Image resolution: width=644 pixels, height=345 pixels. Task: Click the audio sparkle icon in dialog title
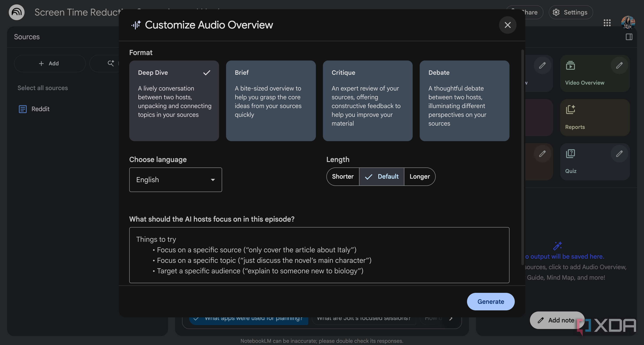coord(136,25)
